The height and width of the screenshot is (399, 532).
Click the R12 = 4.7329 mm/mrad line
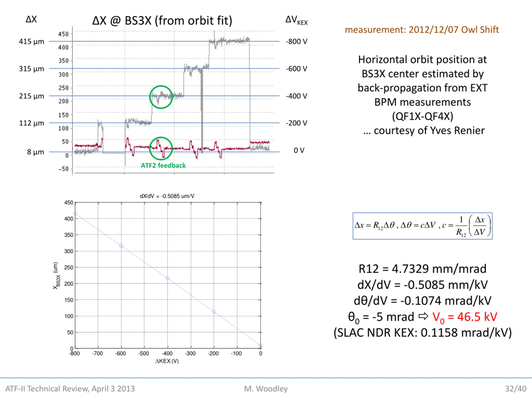coord(422,269)
